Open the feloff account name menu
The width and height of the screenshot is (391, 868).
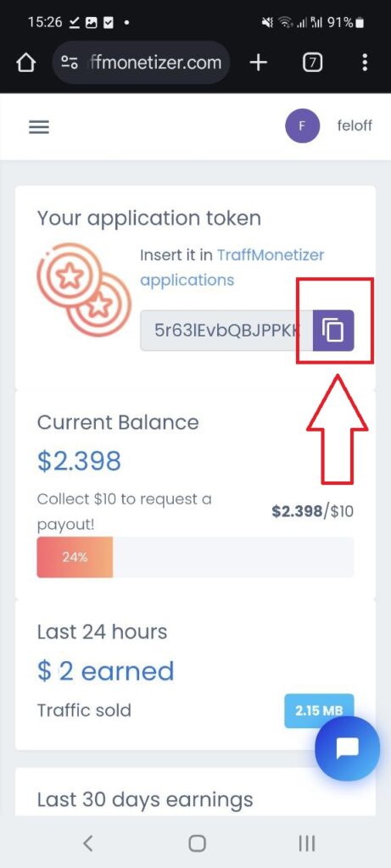coord(355,125)
